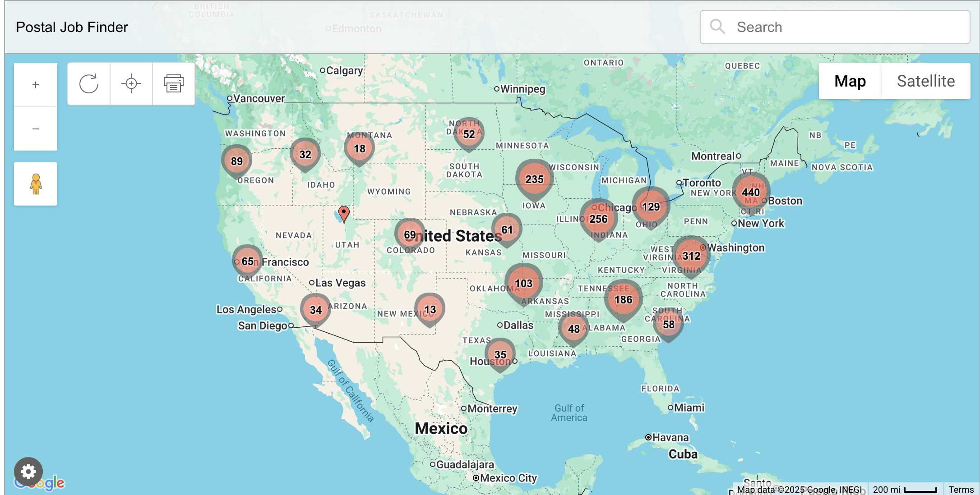
Task: Click the San Diego city label
Action: click(x=263, y=325)
